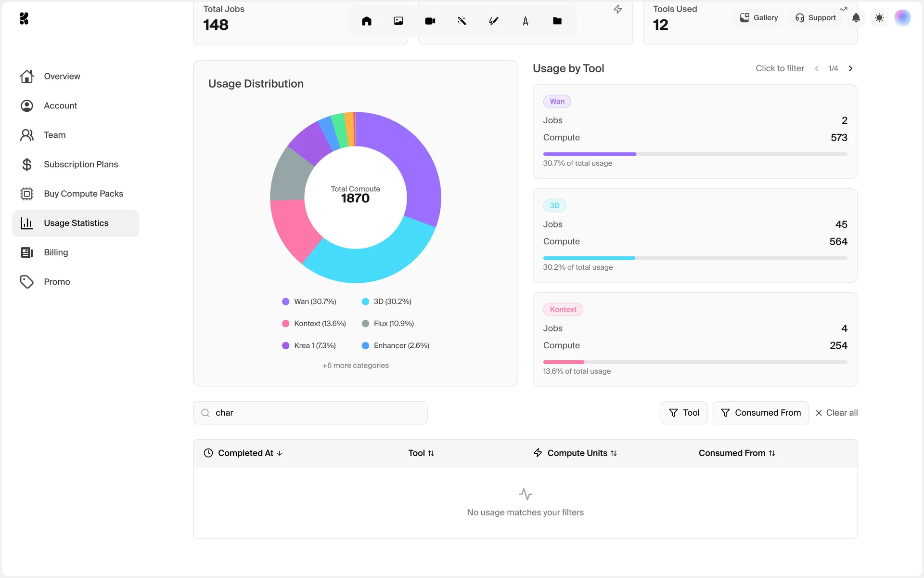Select the pen edit tool icon
The image size is (924, 578).
494,21
